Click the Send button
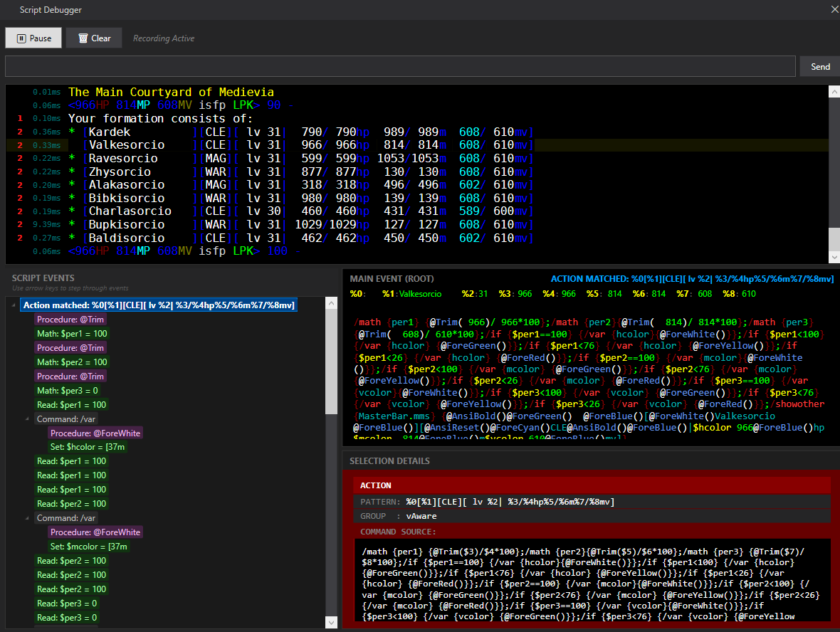The height and width of the screenshot is (632, 840). click(819, 66)
